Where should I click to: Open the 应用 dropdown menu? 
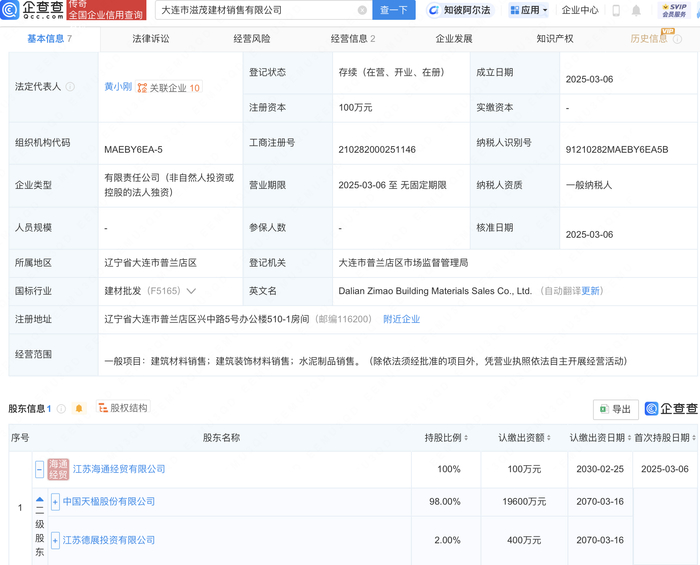529,10
